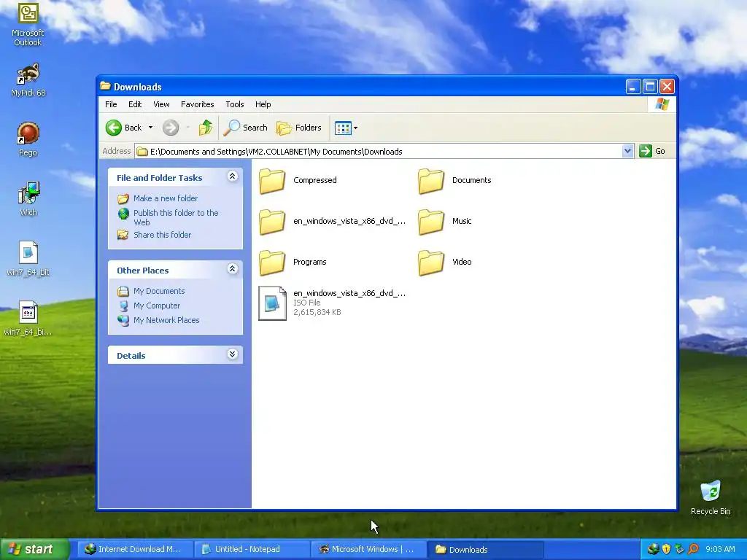This screenshot has height=560, width=747.
Task: Click the Windows flag logo in Downloads window
Action: pyautogui.click(x=662, y=104)
